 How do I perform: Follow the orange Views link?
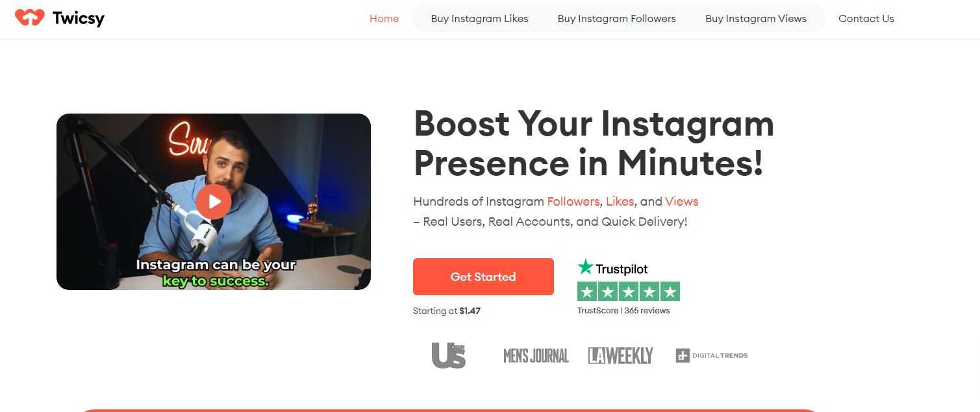click(681, 201)
